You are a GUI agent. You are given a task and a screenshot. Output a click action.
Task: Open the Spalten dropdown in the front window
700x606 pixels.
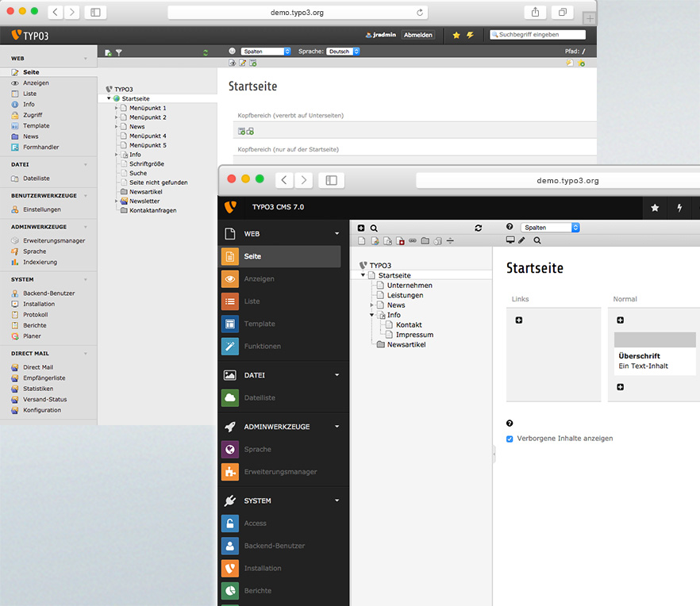(x=550, y=228)
